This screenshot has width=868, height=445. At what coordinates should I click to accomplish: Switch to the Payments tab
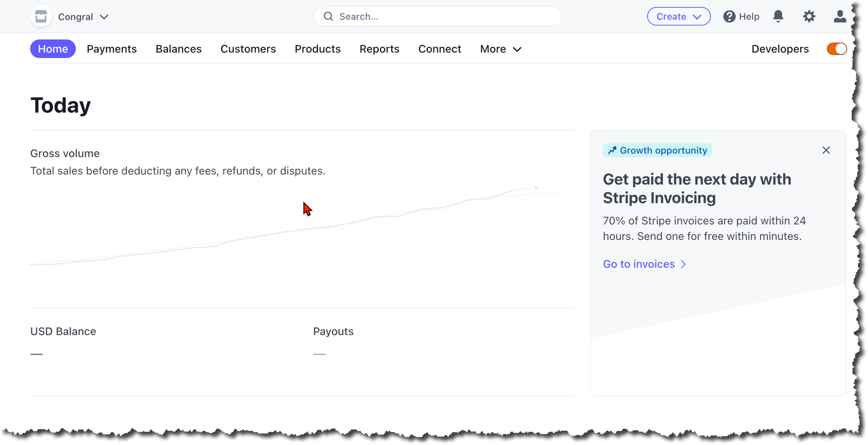point(112,49)
